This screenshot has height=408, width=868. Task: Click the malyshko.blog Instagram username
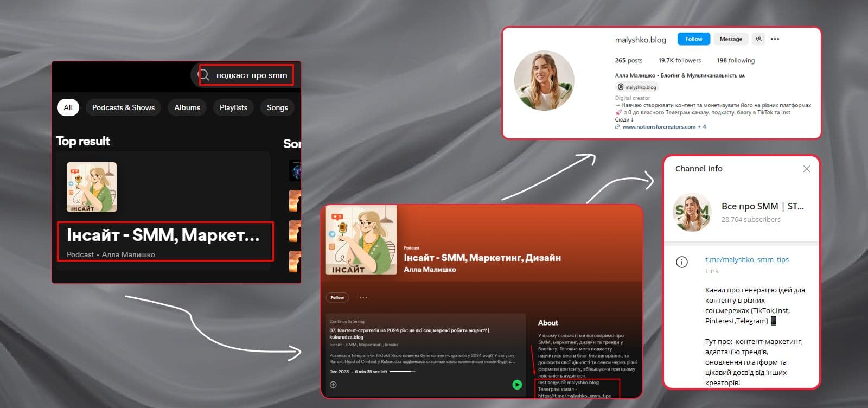click(640, 40)
